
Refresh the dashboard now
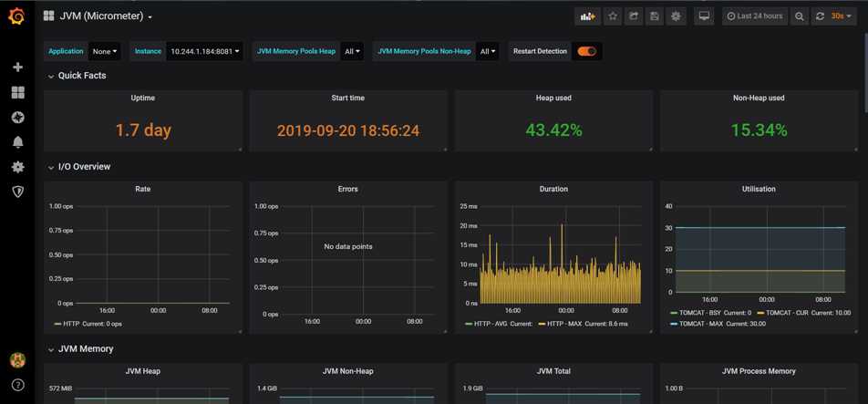(x=821, y=16)
